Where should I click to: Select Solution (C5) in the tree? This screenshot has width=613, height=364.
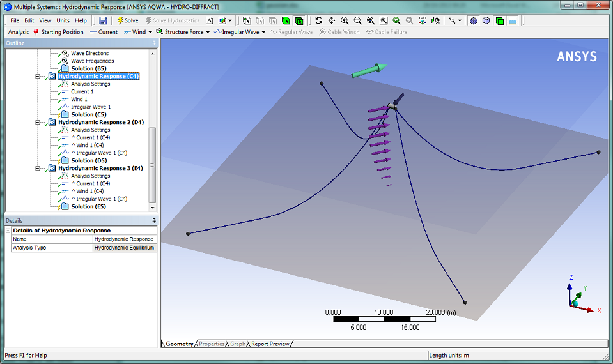(x=89, y=114)
